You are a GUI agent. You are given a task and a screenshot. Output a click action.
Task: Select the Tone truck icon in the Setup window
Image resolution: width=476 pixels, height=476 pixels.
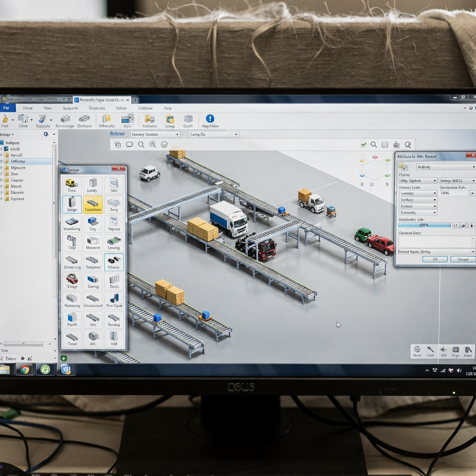pos(72,185)
